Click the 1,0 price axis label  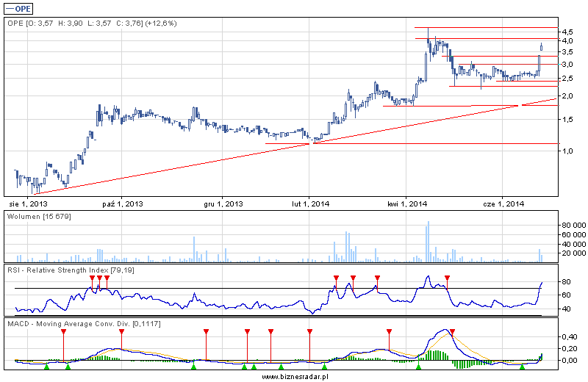coord(567,151)
